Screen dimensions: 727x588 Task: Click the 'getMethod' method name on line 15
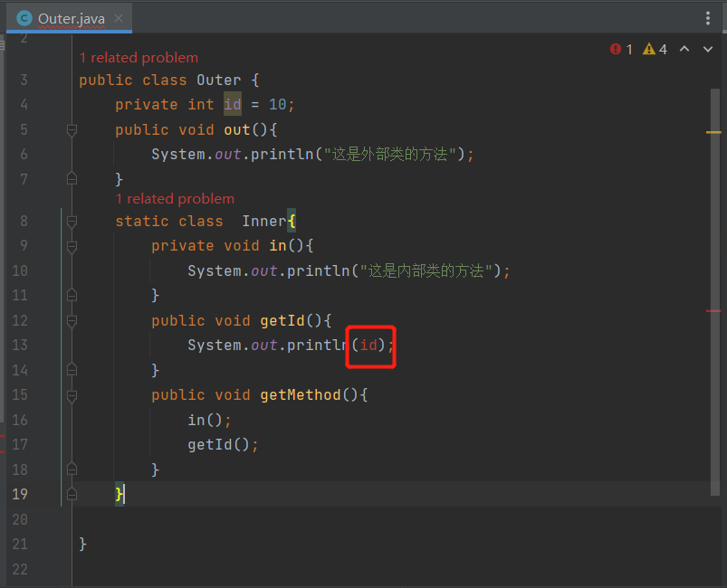(301, 395)
